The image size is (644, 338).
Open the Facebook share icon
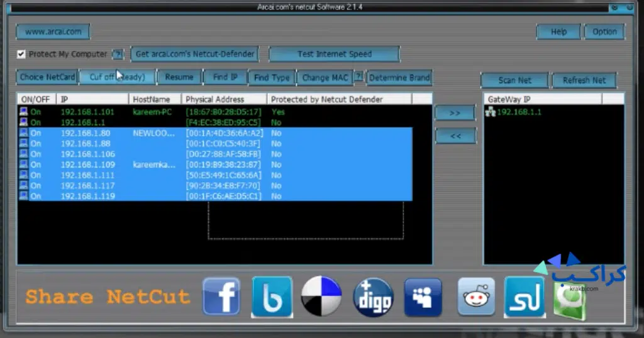[x=221, y=296]
